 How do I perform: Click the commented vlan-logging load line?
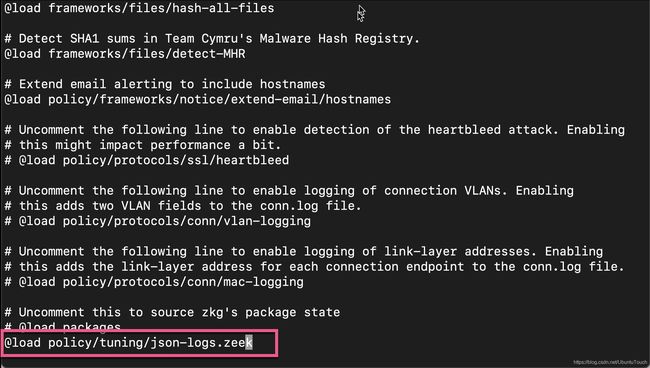tap(158, 221)
